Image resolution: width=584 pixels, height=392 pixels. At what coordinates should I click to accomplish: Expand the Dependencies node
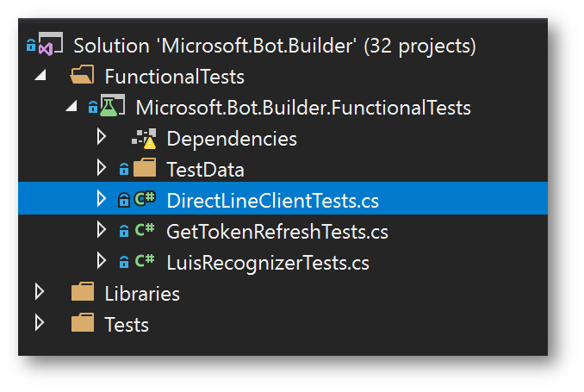pyautogui.click(x=102, y=138)
